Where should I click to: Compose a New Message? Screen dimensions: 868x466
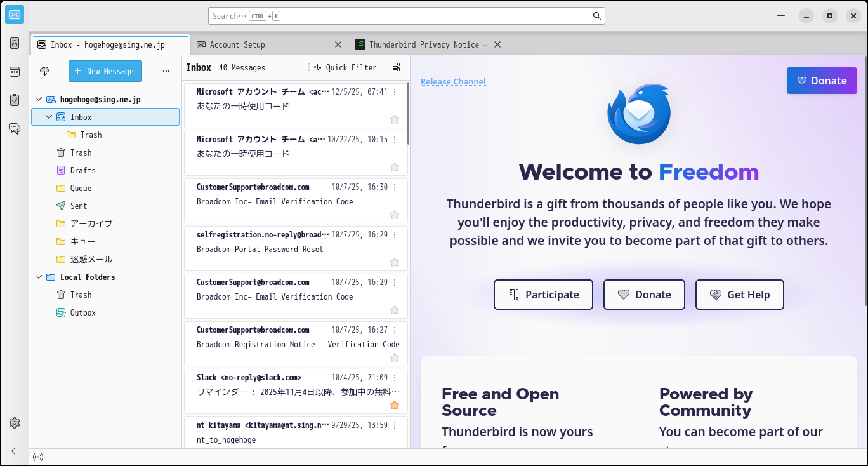click(x=105, y=71)
